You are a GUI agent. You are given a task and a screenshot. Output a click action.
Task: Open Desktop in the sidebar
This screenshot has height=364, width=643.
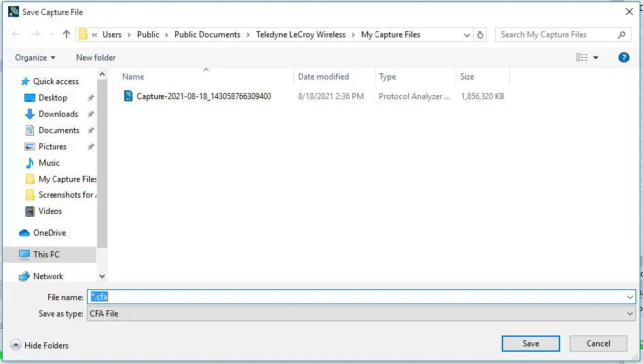pyautogui.click(x=52, y=98)
